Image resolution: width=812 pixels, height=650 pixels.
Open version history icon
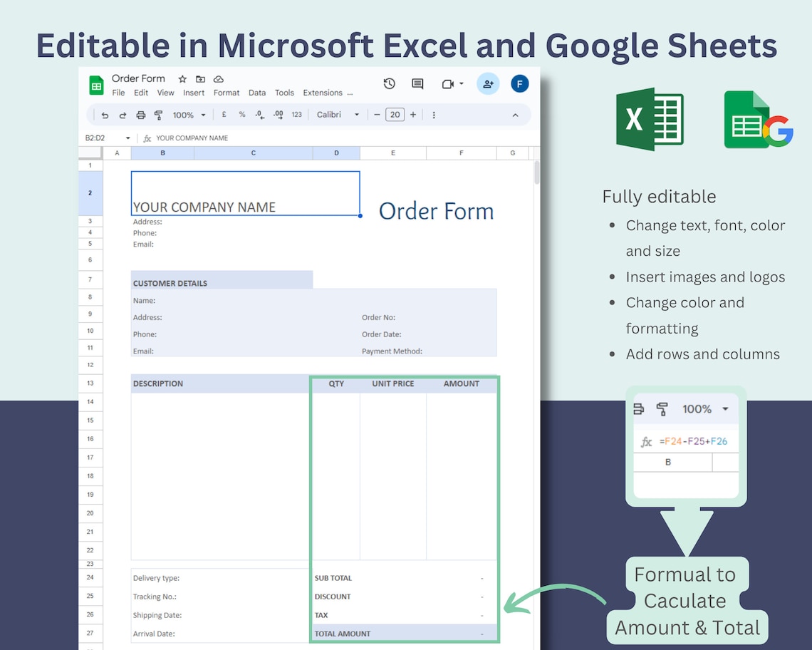pos(389,83)
